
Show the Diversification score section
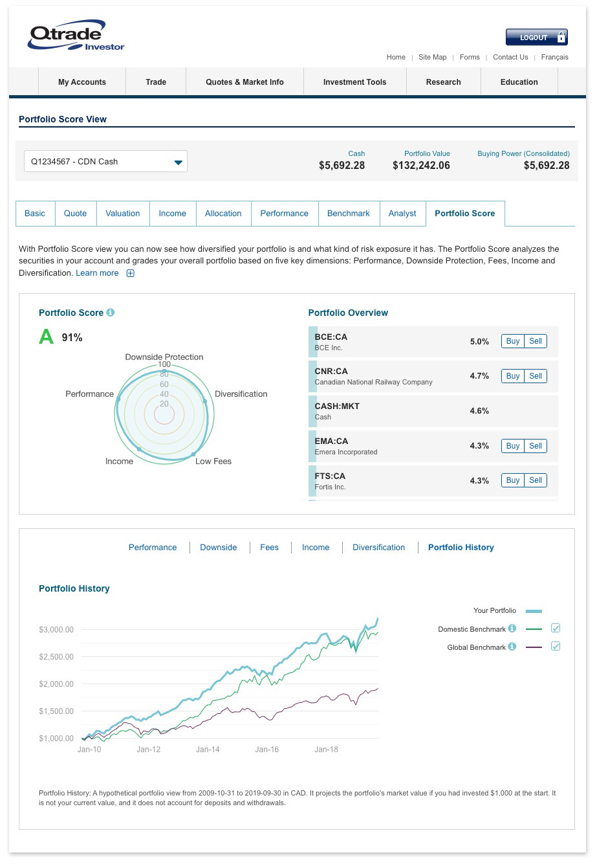click(379, 548)
